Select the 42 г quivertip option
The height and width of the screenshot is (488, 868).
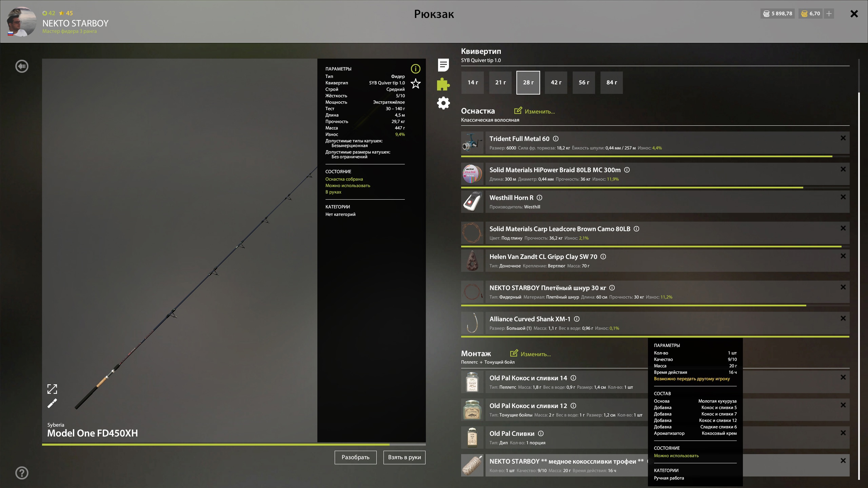[556, 82]
